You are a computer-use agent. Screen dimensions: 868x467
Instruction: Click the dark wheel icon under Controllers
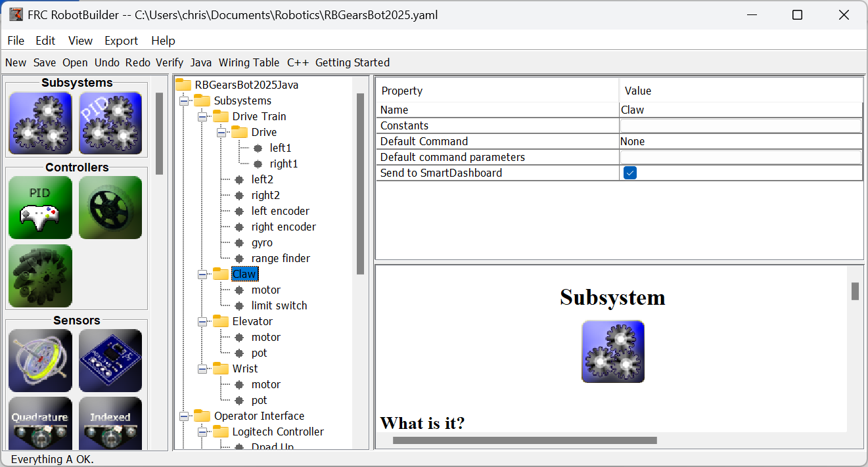click(110, 208)
